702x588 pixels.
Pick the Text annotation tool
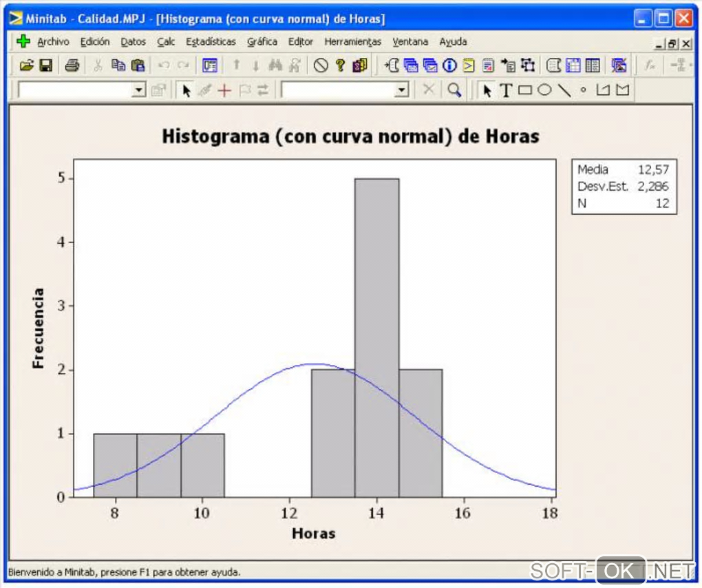(506, 90)
